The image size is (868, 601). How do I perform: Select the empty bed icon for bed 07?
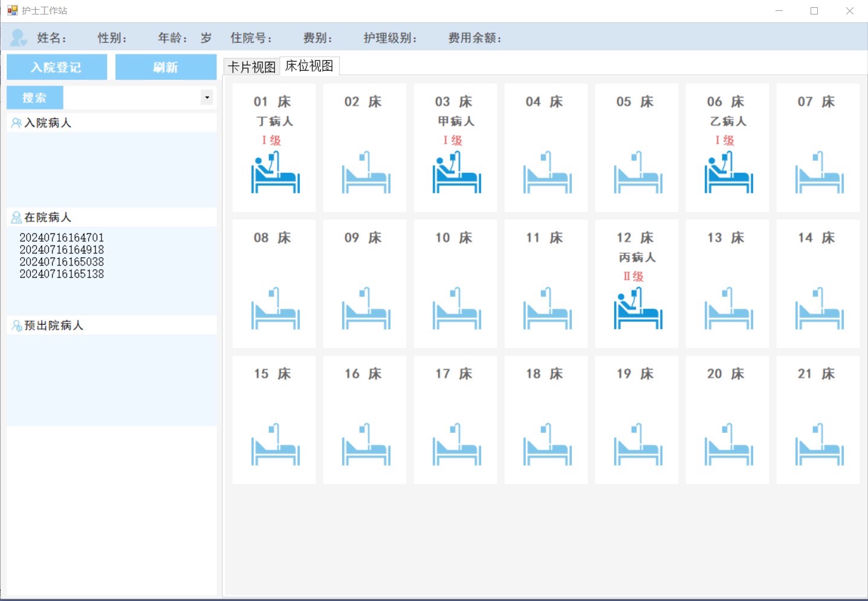coord(819,172)
